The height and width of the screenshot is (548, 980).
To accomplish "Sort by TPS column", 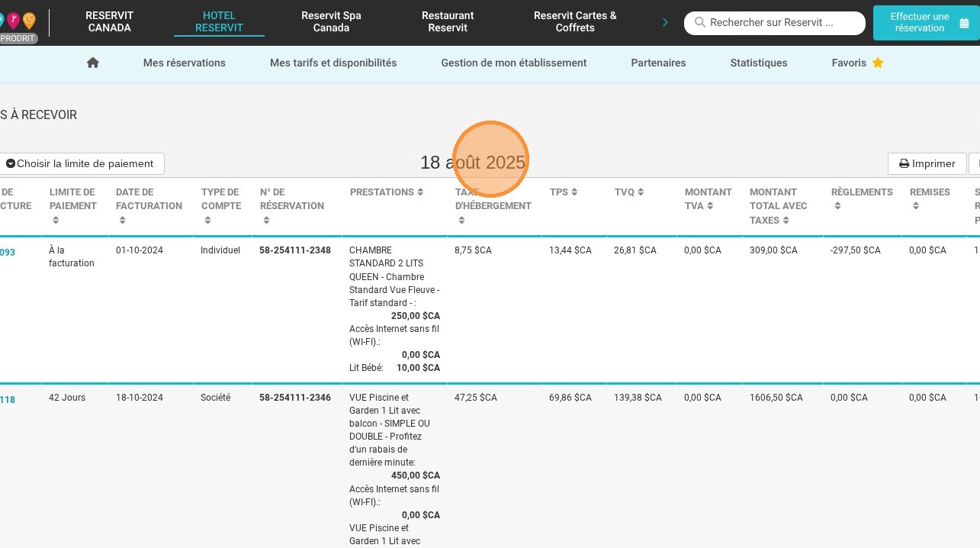I will (x=574, y=192).
